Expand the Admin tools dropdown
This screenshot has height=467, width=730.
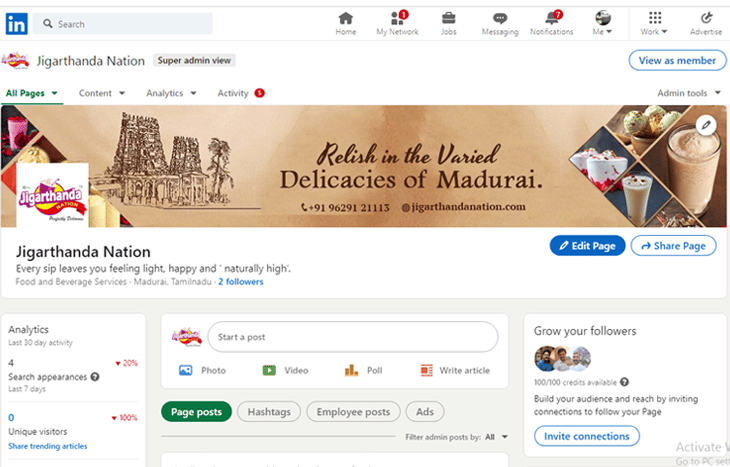click(689, 93)
